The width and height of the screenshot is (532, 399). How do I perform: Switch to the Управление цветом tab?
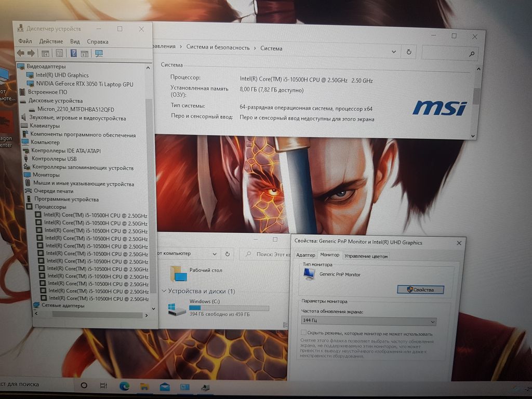(366, 256)
